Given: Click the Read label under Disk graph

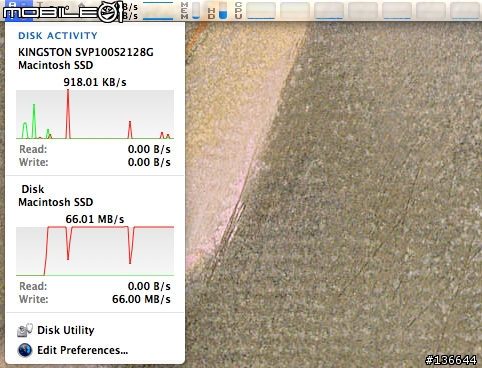Looking at the screenshot, I should pos(33,286).
